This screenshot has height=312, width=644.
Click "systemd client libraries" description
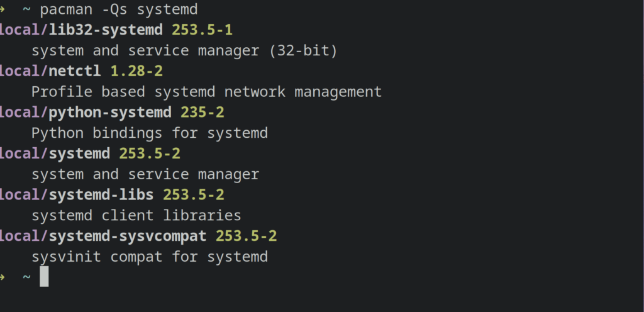point(136,216)
